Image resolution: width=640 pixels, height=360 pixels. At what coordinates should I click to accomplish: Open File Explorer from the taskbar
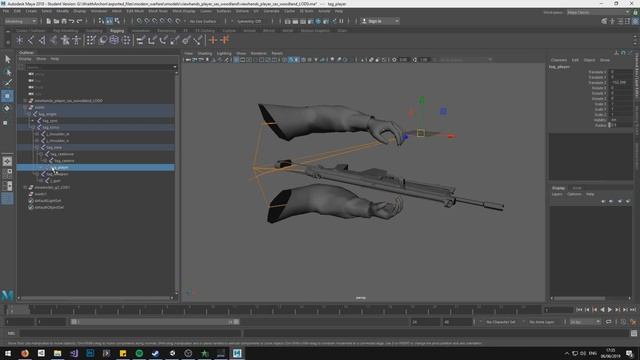(58, 353)
